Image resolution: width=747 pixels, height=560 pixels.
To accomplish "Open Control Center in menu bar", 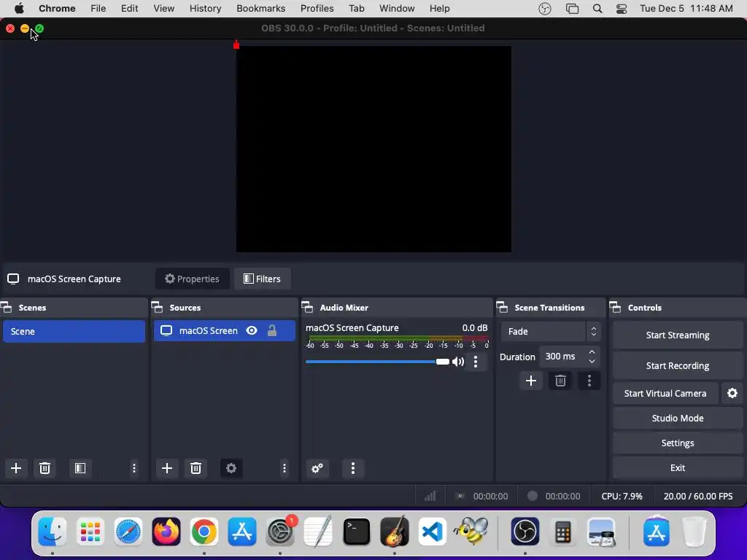I will [x=622, y=9].
